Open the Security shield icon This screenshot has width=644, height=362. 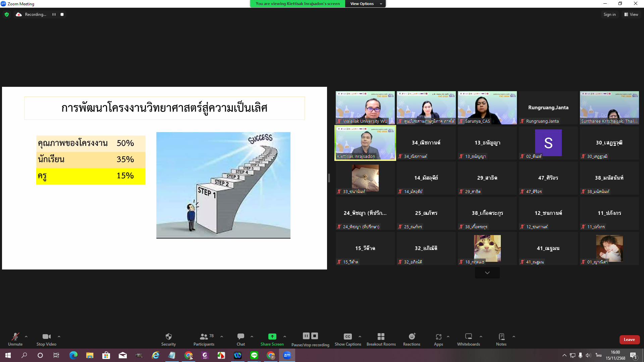click(168, 337)
